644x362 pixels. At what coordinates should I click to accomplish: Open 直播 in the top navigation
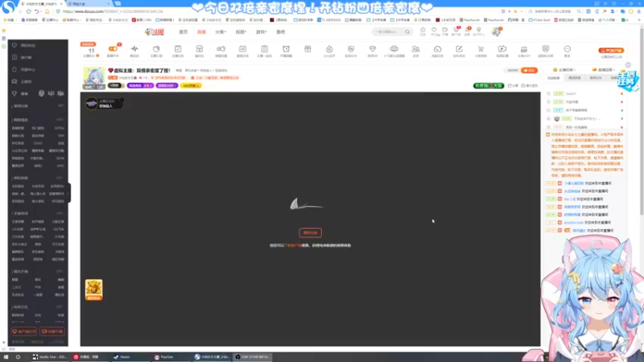point(201,31)
